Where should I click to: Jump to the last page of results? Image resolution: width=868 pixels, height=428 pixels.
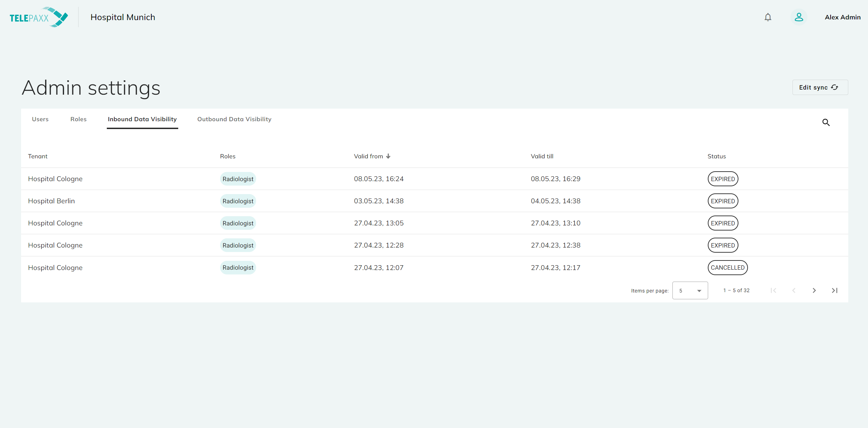[834, 290]
